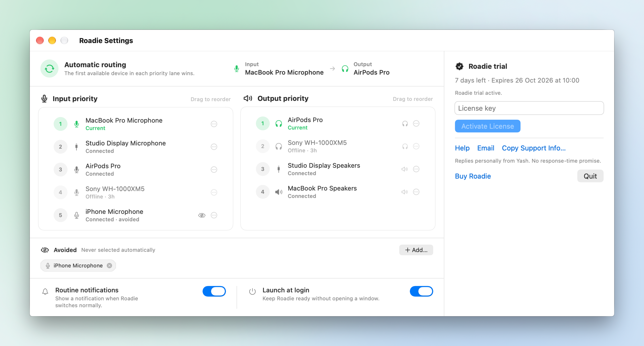Click speaker icon on Studio Display Speakers row
644x346 pixels.
pos(404,169)
